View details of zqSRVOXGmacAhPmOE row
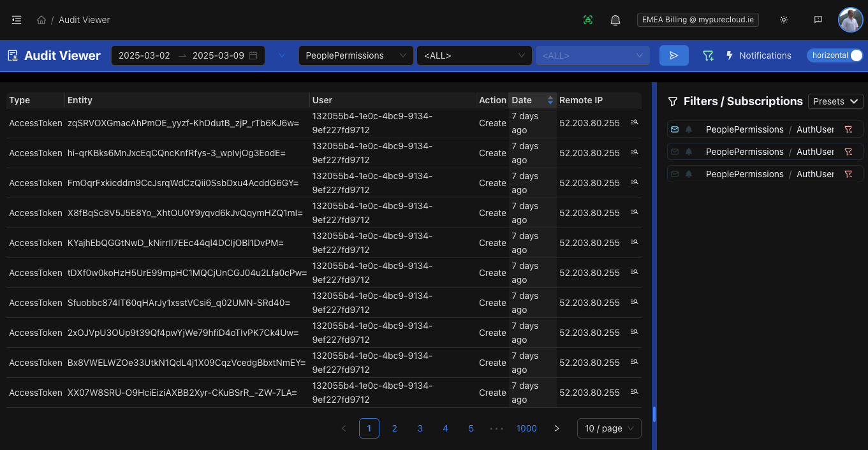 pos(634,122)
